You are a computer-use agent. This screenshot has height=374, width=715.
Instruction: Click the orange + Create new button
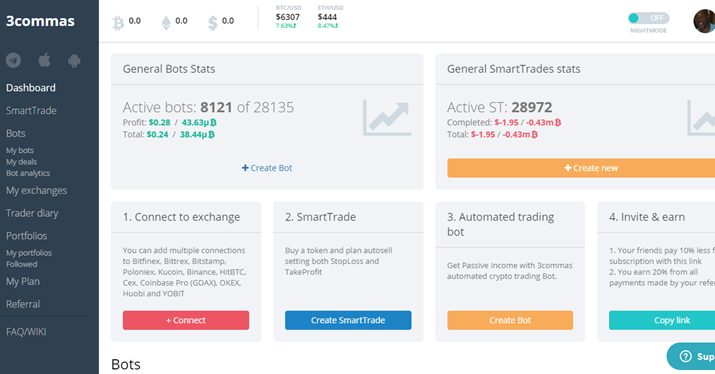click(x=581, y=168)
